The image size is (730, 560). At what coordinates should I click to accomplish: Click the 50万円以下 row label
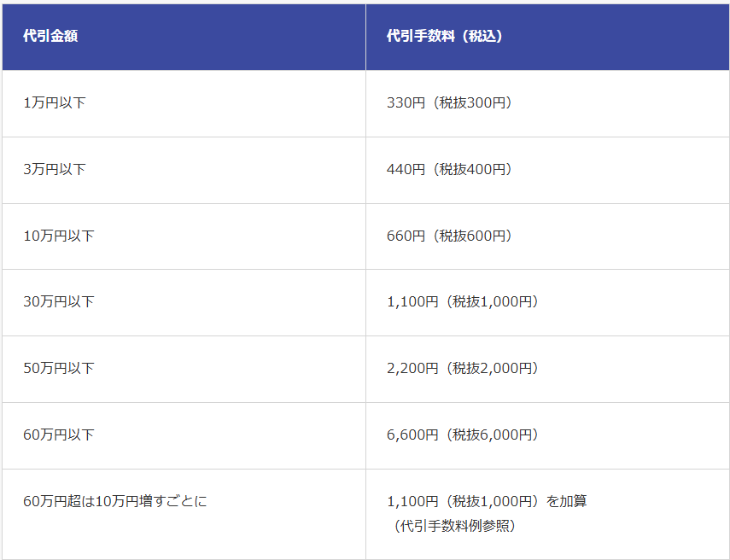coord(59,368)
